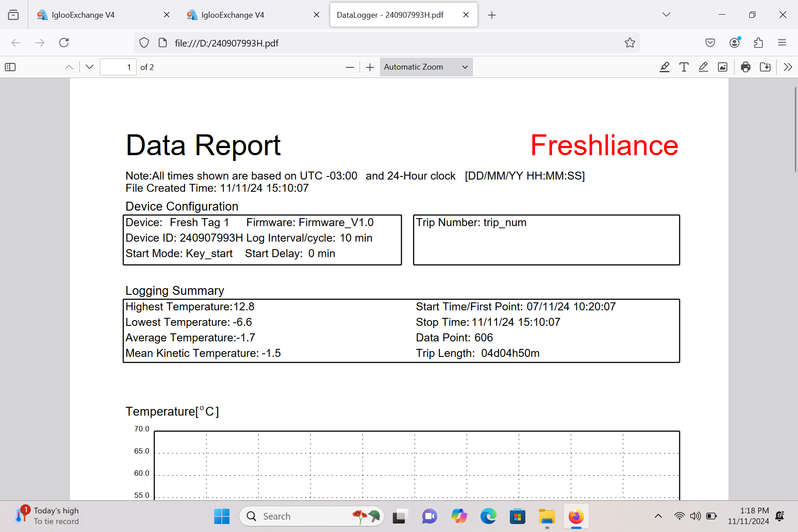Open the Firefox account menu
Image resolution: width=798 pixels, height=532 pixels.
pyautogui.click(x=735, y=43)
